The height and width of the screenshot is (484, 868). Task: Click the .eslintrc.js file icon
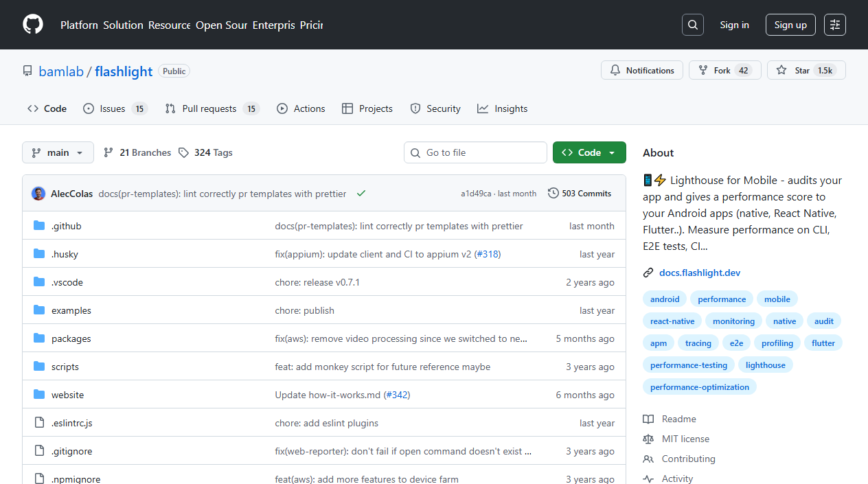pyautogui.click(x=39, y=423)
